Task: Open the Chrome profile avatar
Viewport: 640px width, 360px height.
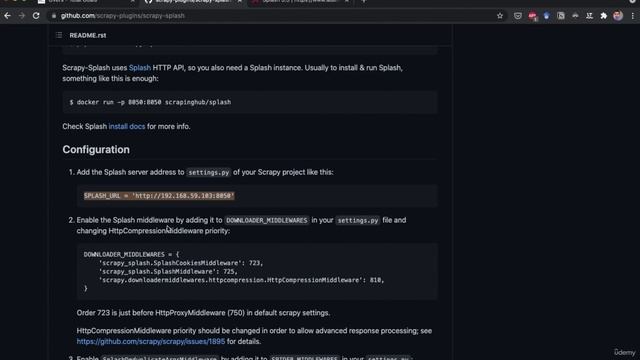Action: click(x=618, y=16)
